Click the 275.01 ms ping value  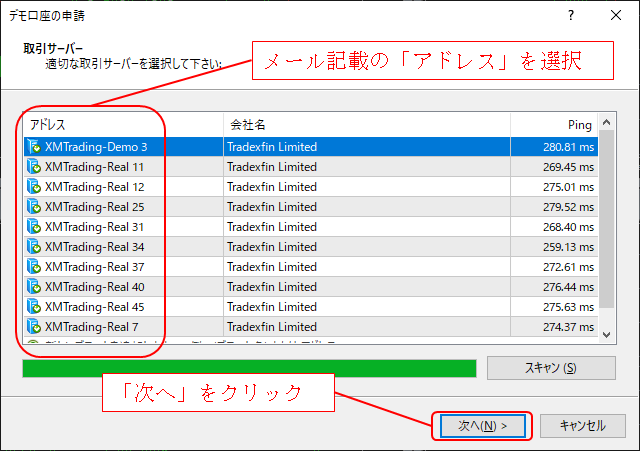(x=569, y=187)
